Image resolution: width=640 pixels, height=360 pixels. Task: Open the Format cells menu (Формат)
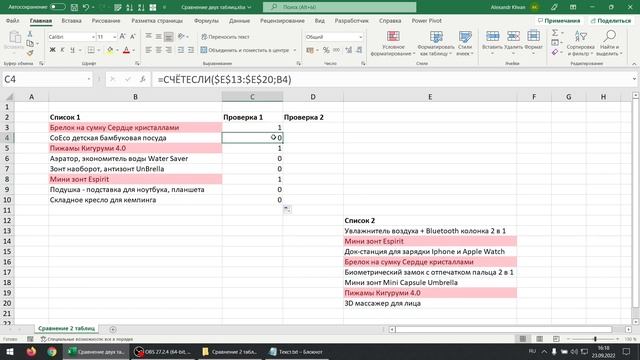(x=533, y=42)
